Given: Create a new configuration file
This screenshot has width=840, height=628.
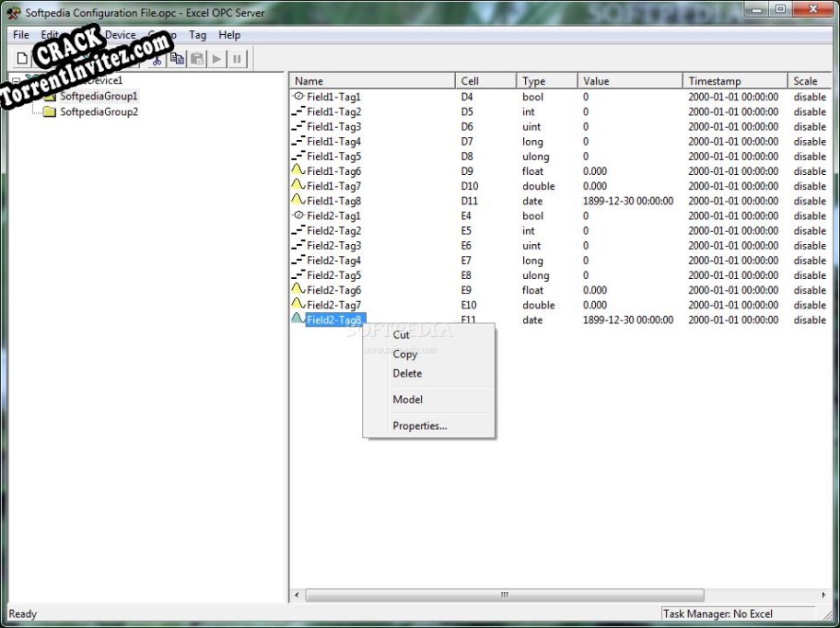Looking at the screenshot, I should 21,58.
